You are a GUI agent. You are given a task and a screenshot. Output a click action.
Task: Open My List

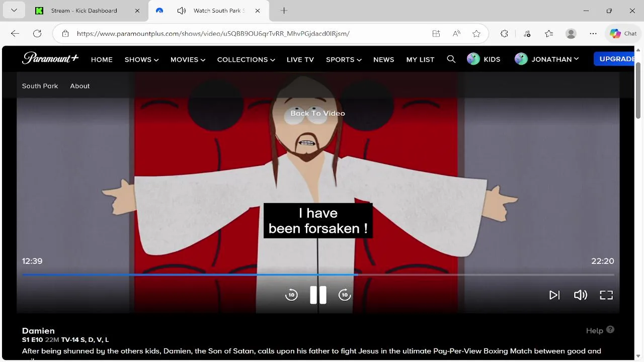420,59
